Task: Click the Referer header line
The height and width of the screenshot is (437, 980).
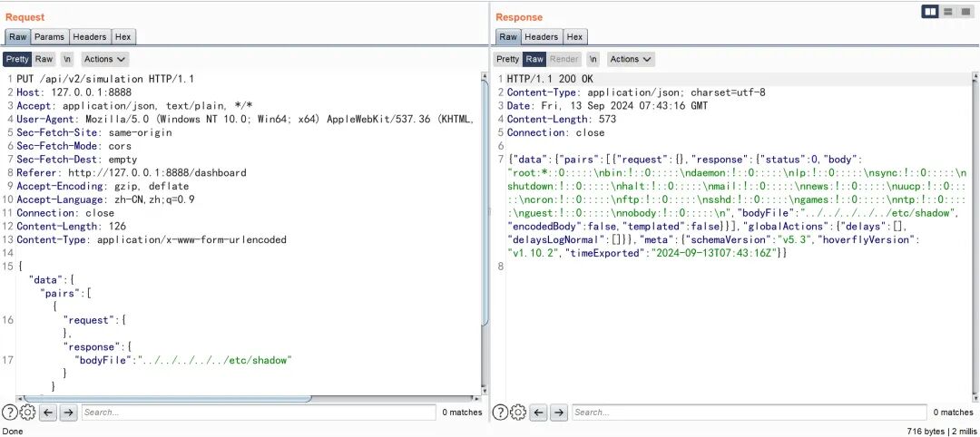Action: [132, 173]
